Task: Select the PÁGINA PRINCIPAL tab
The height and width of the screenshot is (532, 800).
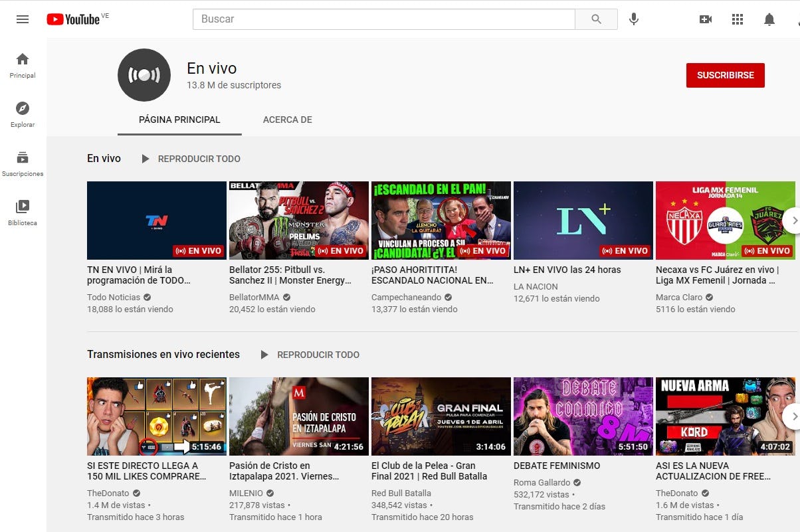Action: tap(179, 120)
